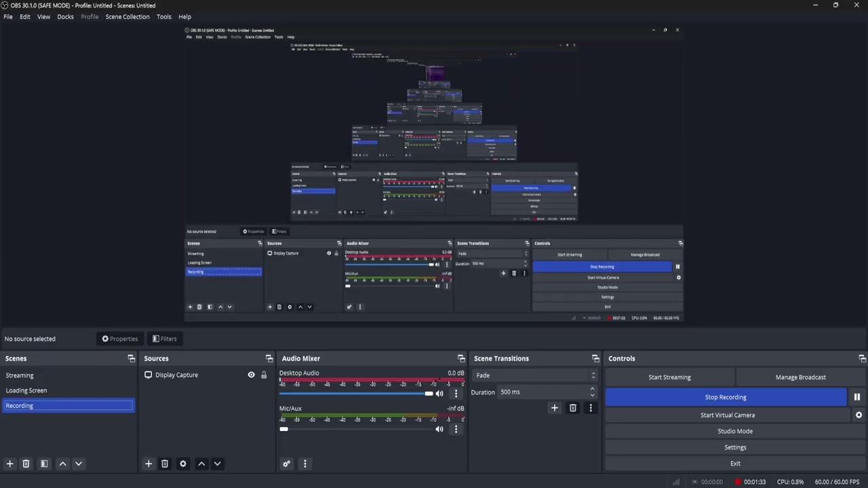Pop out the Controls dock
The height and width of the screenshot is (488, 868).
[x=862, y=359]
